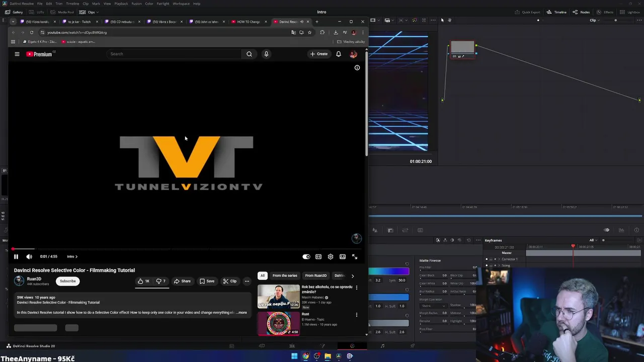Open more actions ellipsis below the video
The height and width of the screenshot is (362, 644).
(247, 281)
